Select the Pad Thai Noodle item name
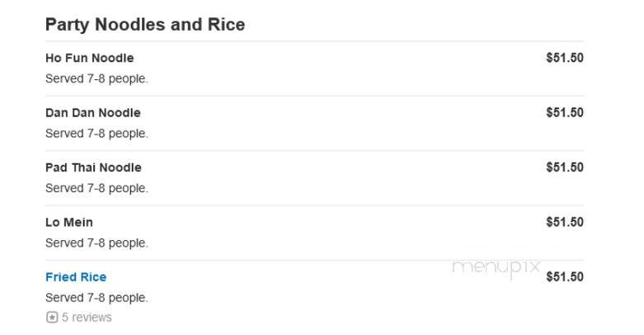 (94, 167)
